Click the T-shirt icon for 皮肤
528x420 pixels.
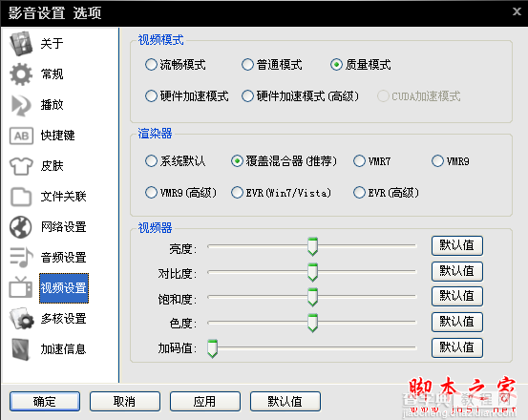(21, 166)
